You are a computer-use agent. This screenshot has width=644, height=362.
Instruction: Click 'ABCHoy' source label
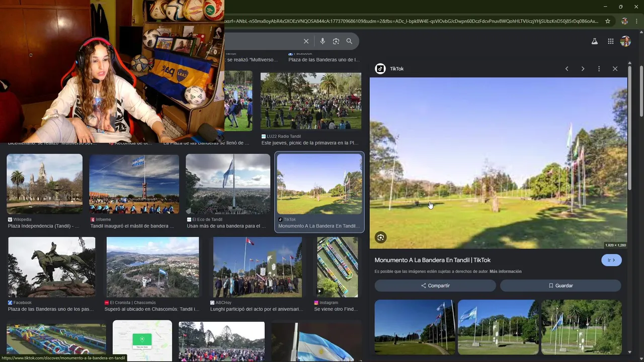pos(223,303)
